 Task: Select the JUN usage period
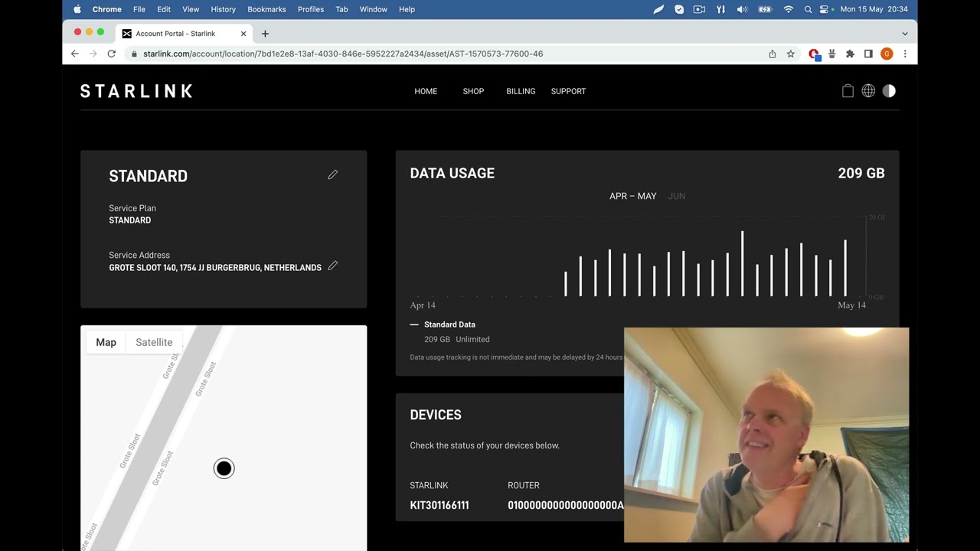click(676, 196)
